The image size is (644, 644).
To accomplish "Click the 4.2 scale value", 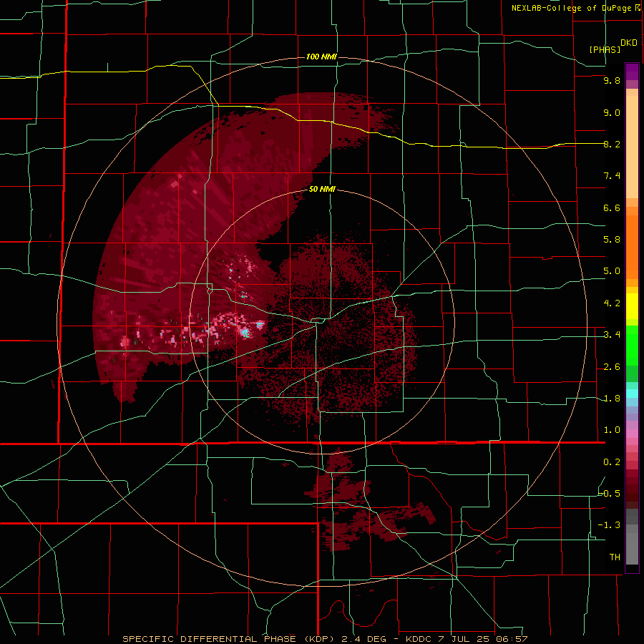I will 612,303.
